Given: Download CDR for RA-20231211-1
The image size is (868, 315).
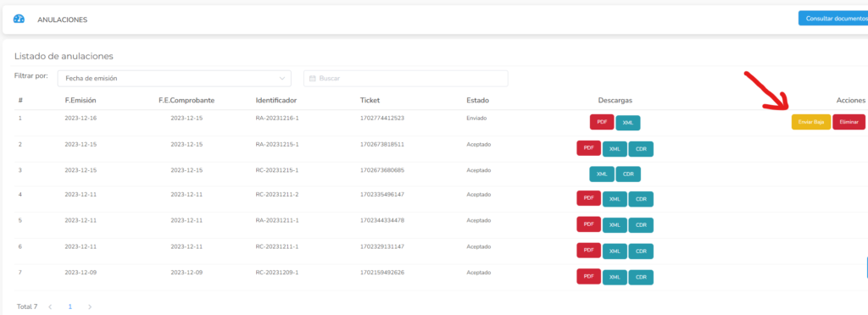Looking at the screenshot, I should pos(641,225).
